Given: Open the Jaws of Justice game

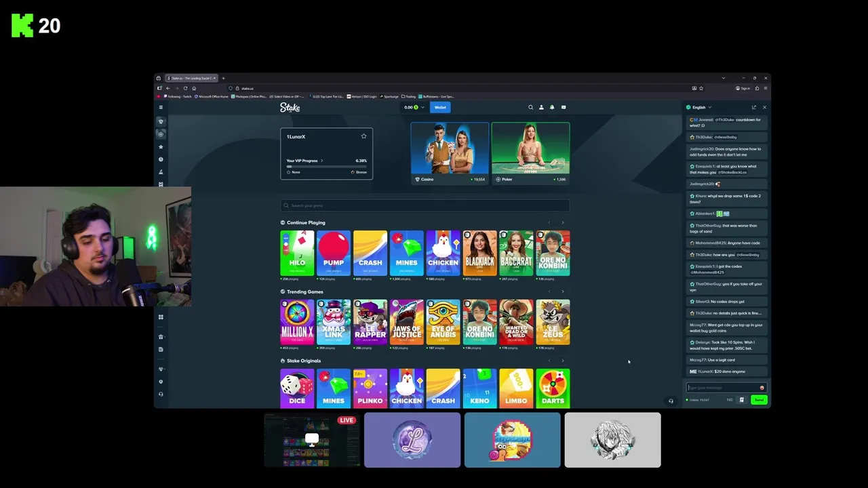Looking at the screenshot, I should point(407,323).
